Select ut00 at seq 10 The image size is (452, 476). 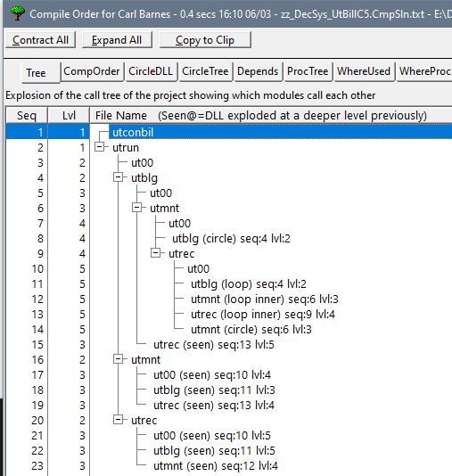click(199, 269)
